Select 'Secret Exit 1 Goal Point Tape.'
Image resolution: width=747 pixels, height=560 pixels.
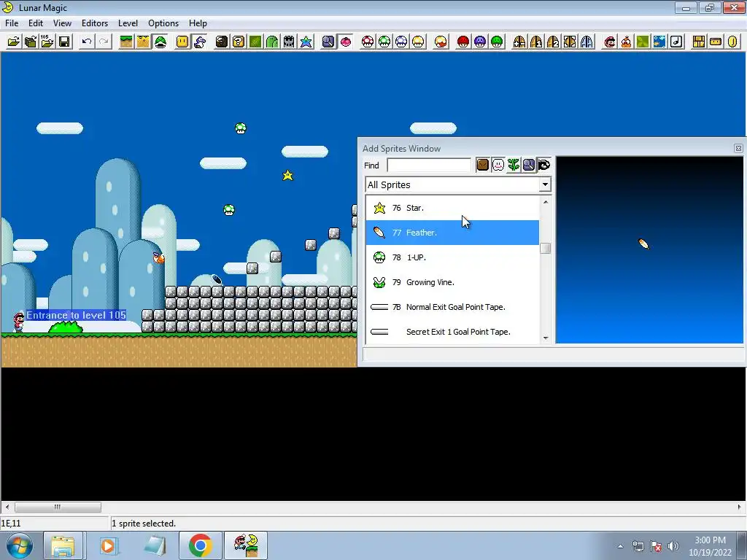452,332
